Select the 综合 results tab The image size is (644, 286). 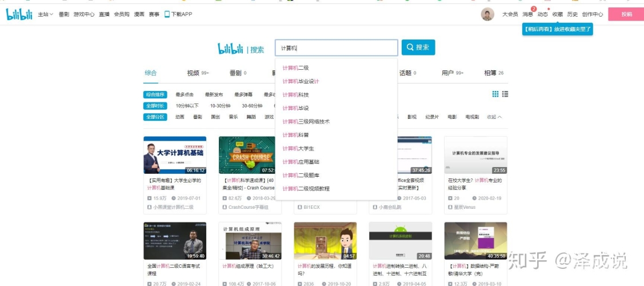click(x=151, y=73)
